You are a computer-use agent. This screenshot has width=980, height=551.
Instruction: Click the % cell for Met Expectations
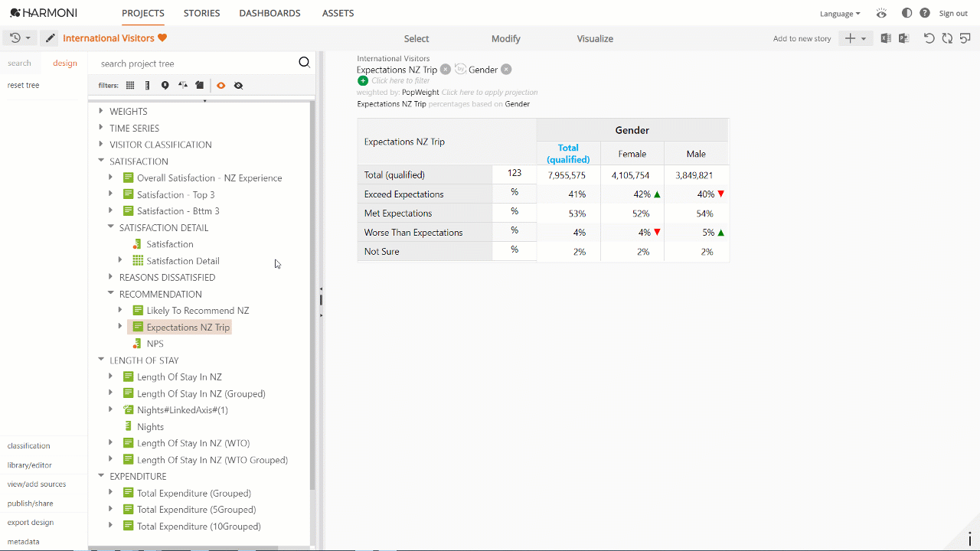pos(514,212)
